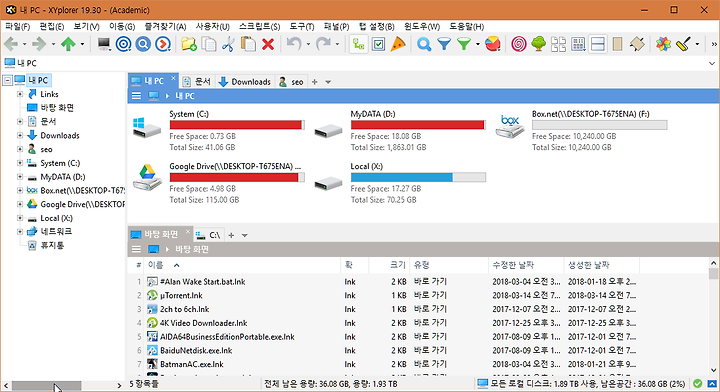Open the colorful flower Configuration icon
Screen dimensions: 720x392
coord(663,44)
